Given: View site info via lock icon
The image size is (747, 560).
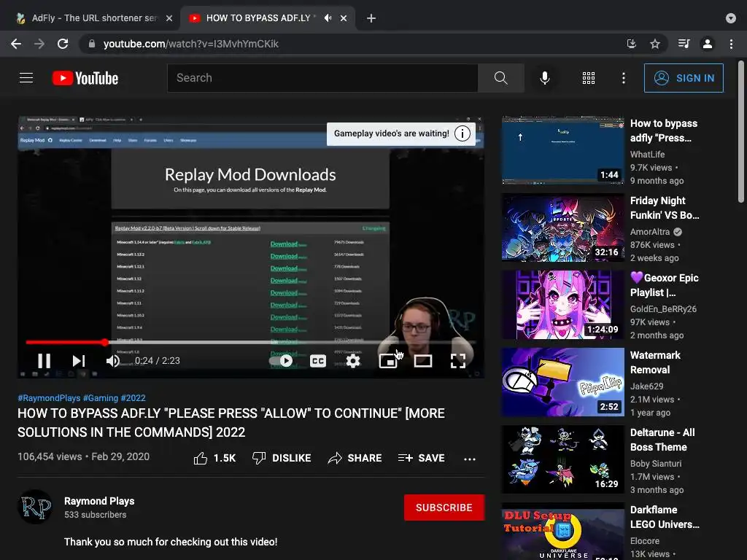Looking at the screenshot, I should pos(91,44).
